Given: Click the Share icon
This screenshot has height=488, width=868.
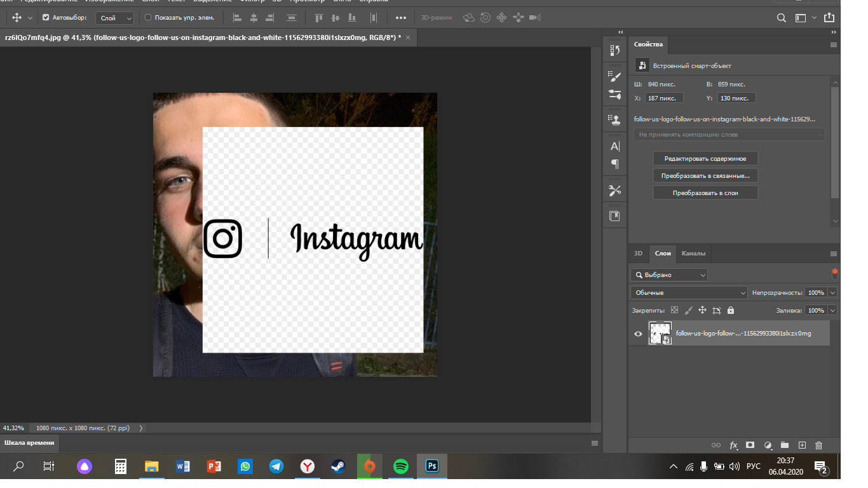Looking at the screenshot, I should click(x=829, y=18).
